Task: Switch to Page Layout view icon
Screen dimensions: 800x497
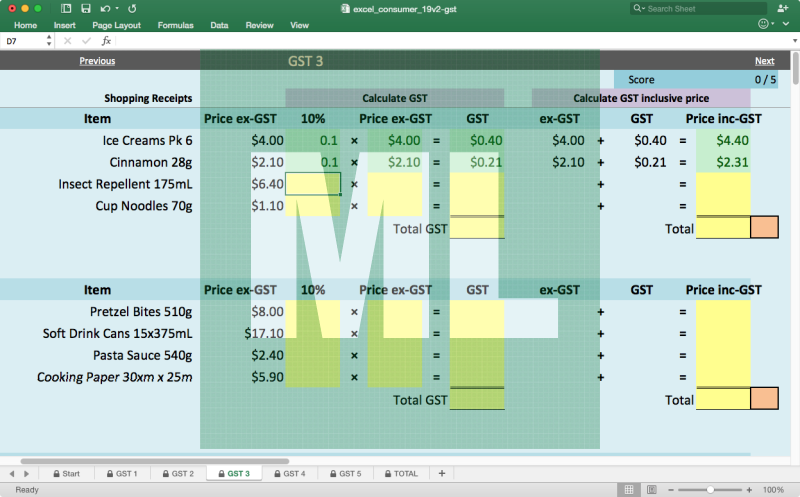Action: pyautogui.click(x=650, y=490)
